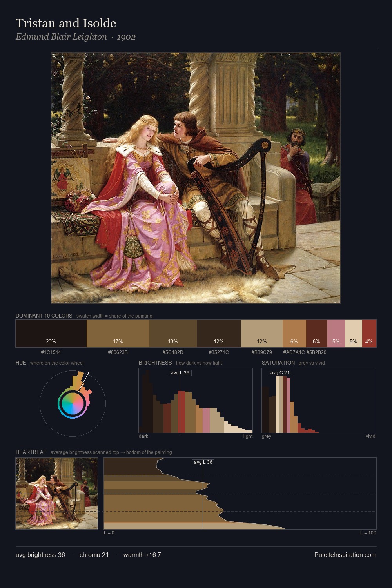
Task: Click the 20% dark swatch #1C1514
Action: (x=51, y=334)
